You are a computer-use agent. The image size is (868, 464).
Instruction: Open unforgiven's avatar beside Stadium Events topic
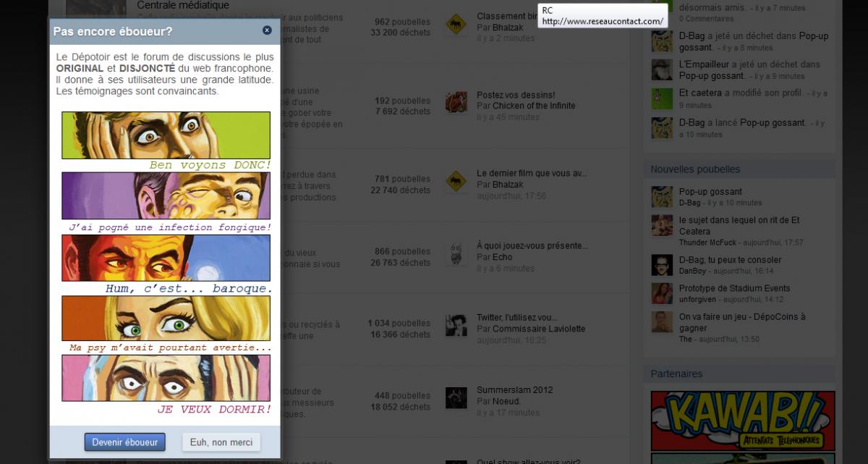pos(662,293)
